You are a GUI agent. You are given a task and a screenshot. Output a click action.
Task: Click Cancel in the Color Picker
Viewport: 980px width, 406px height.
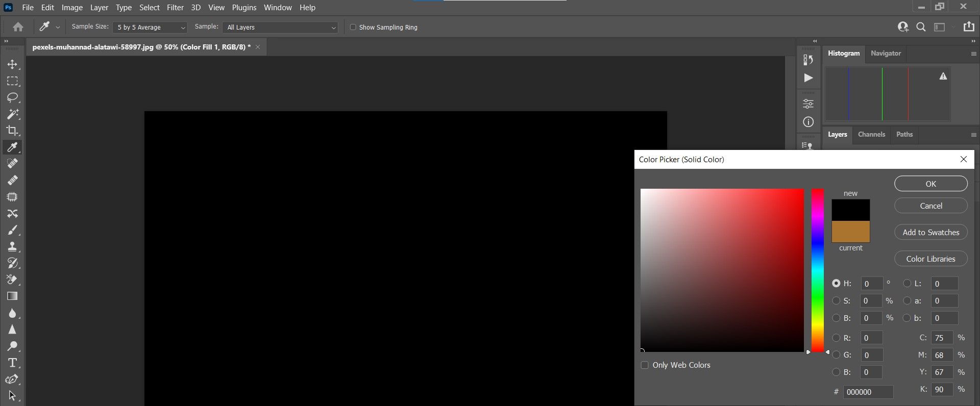[931, 206]
